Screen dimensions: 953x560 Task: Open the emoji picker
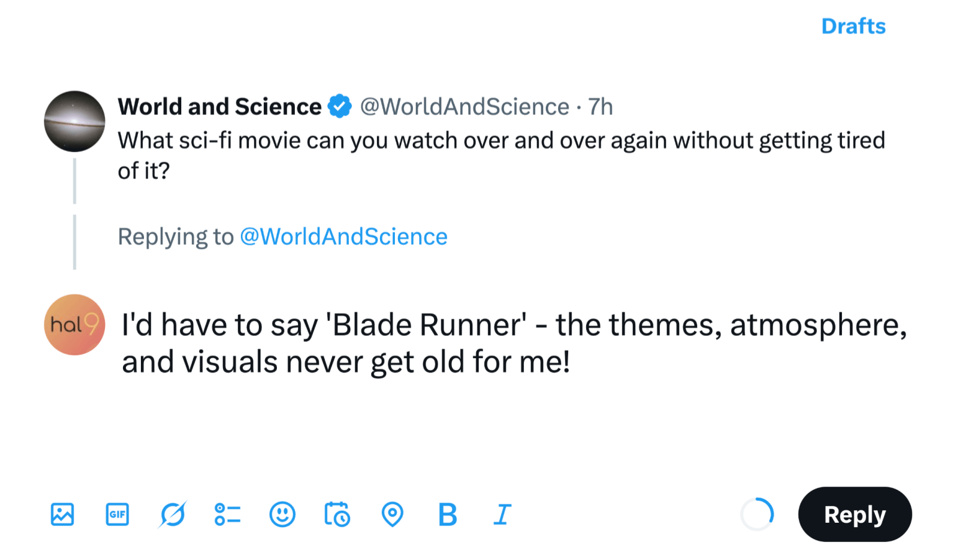coord(282,514)
